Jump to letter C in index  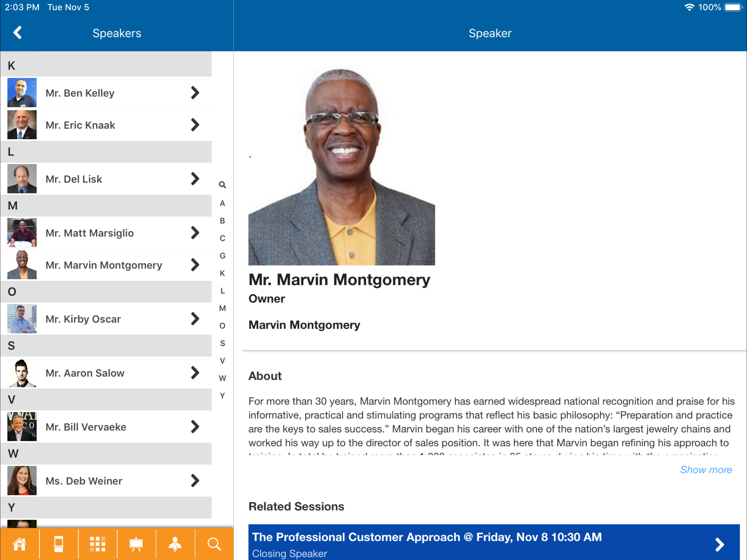(222, 238)
